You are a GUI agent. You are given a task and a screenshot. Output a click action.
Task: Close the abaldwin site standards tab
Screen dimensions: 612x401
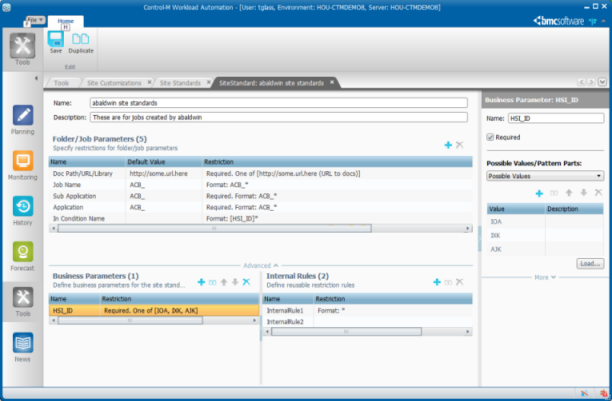tap(332, 82)
